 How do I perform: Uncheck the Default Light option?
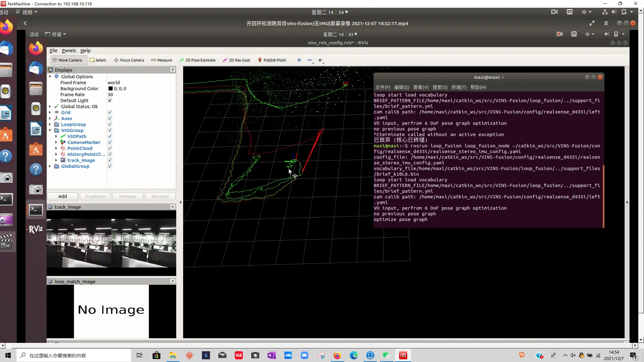(x=110, y=101)
